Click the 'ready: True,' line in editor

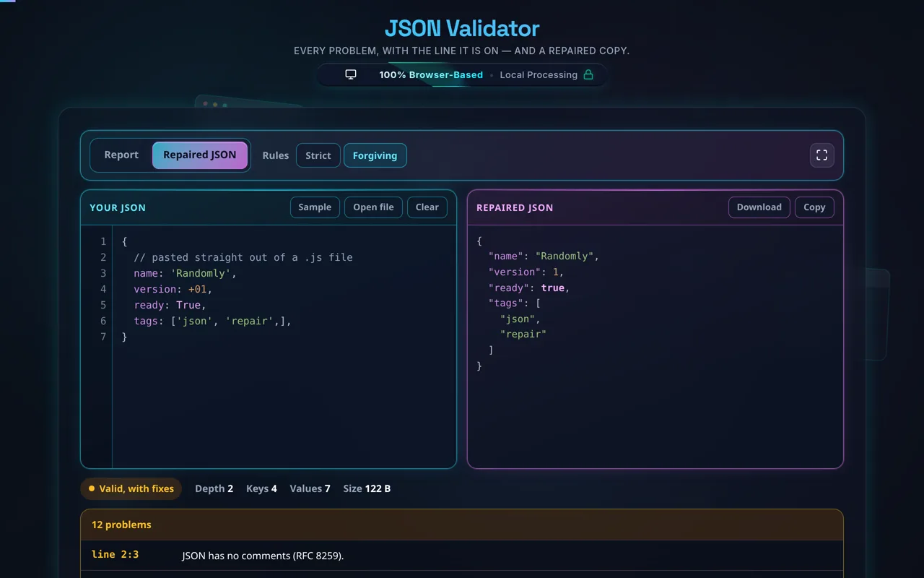point(170,305)
